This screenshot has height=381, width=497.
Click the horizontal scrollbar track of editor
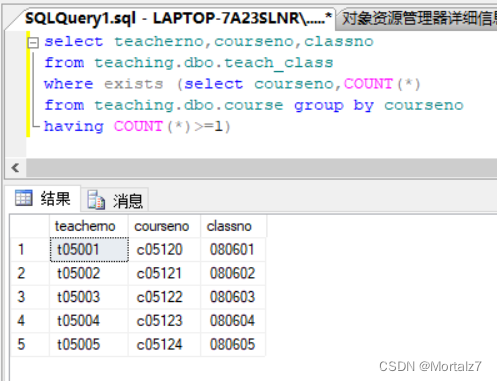pos(261,168)
